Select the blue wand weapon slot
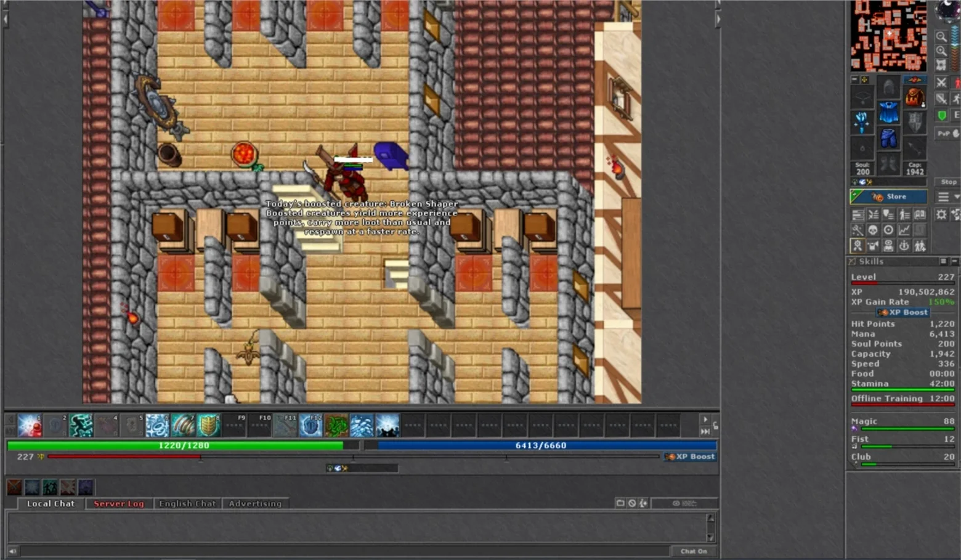 tap(862, 122)
